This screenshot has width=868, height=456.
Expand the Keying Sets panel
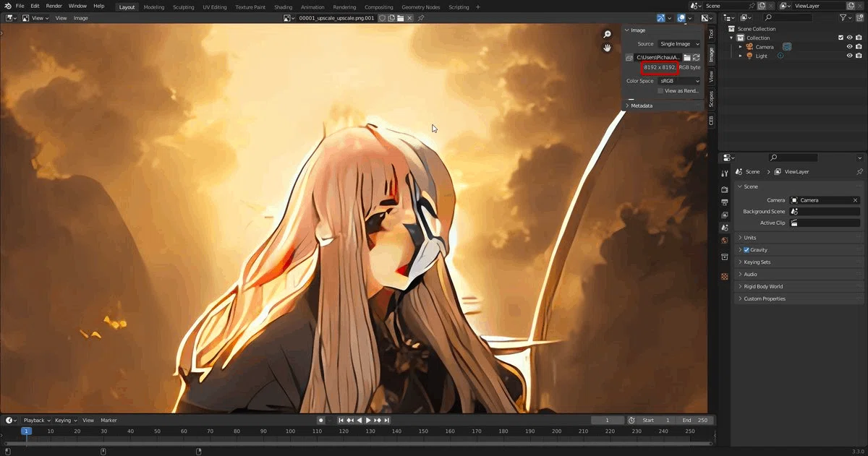tap(799, 262)
